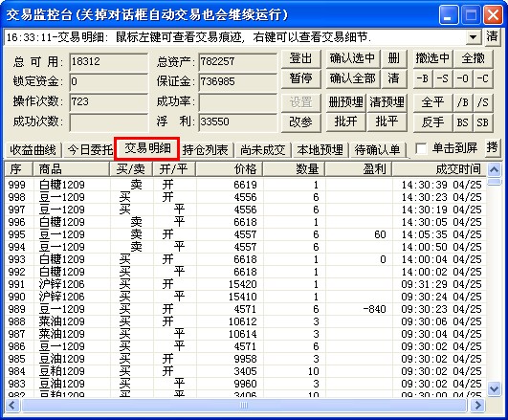The width and height of the screenshot is (508, 420).
Task: Click the BS reverse button
Action: tap(463, 122)
